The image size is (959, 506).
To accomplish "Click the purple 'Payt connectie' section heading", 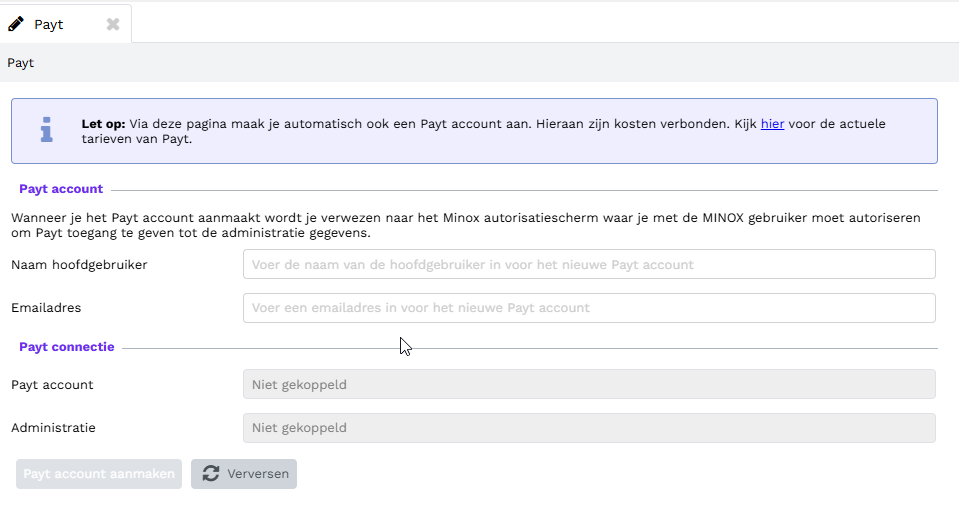I will (x=67, y=347).
